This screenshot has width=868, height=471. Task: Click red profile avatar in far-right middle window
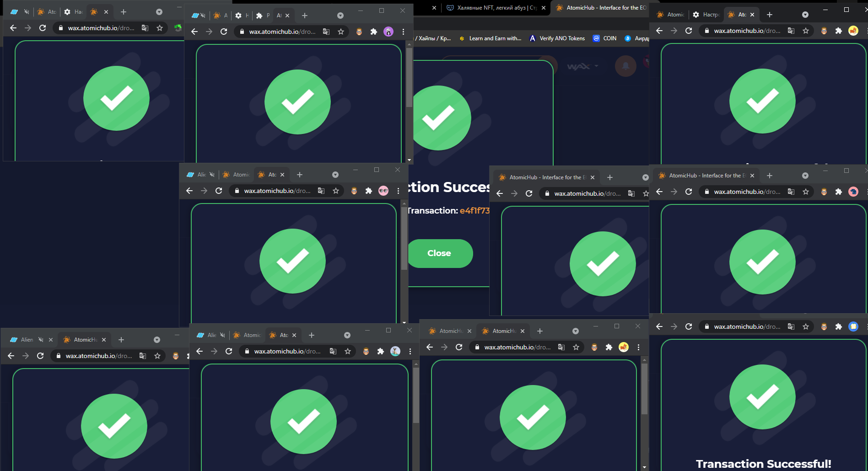(853, 192)
